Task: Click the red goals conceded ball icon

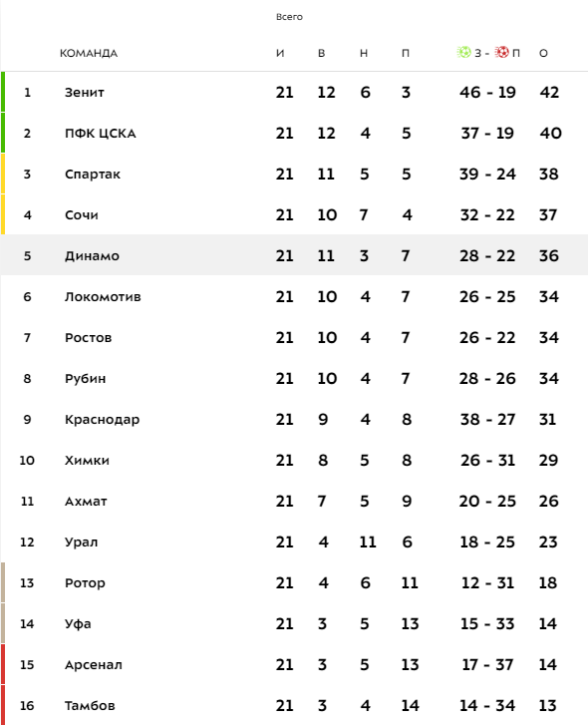Action: pos(501,52)
